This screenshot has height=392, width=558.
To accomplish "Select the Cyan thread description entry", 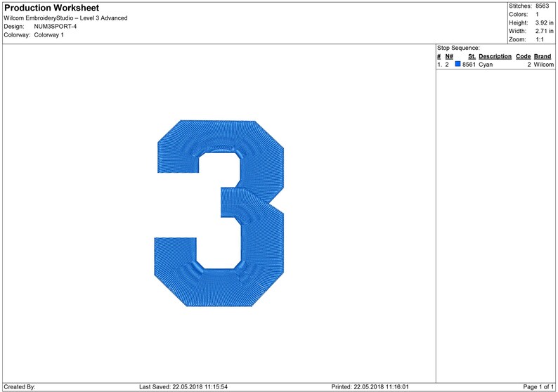I will pos(486,65).
